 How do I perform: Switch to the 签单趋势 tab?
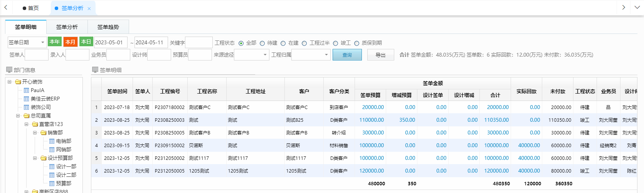coord(108,27)
